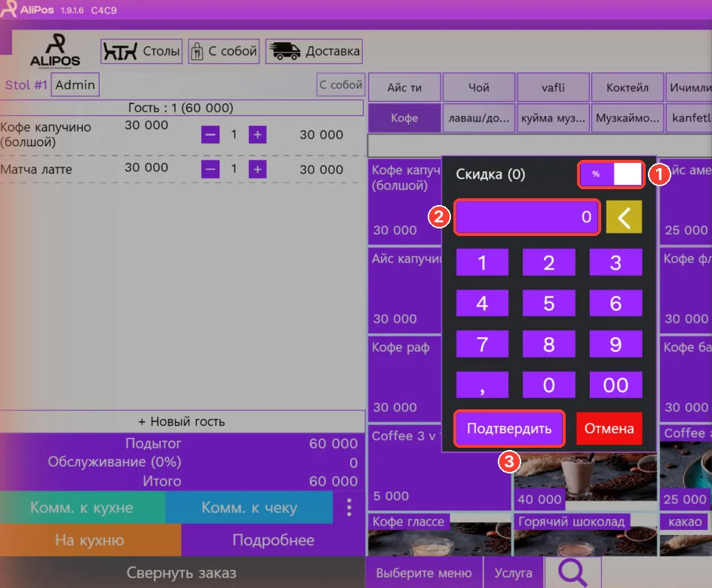Tap the comma key on keypad
The height and width of the screenshot is (588, 712).
(x=482, y=384)
